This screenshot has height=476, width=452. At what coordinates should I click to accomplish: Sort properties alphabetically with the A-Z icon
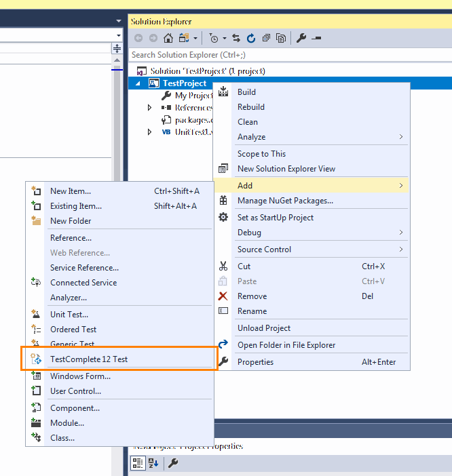tap(153, 463)
